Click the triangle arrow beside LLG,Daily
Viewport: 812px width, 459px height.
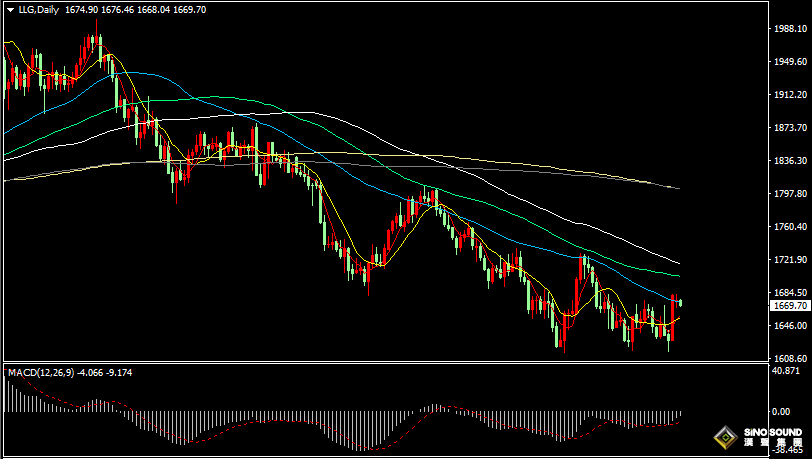pos(11,9)
